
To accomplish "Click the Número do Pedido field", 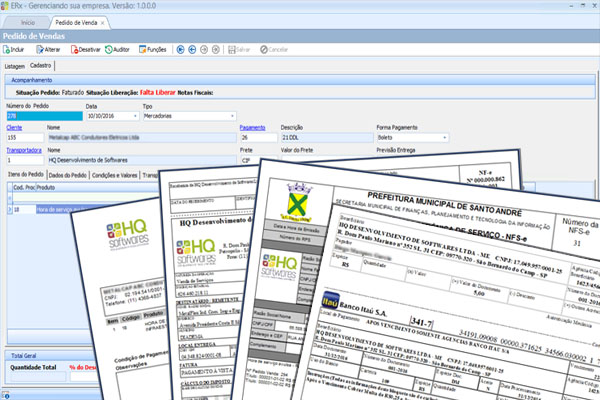I will pos(44,116).
